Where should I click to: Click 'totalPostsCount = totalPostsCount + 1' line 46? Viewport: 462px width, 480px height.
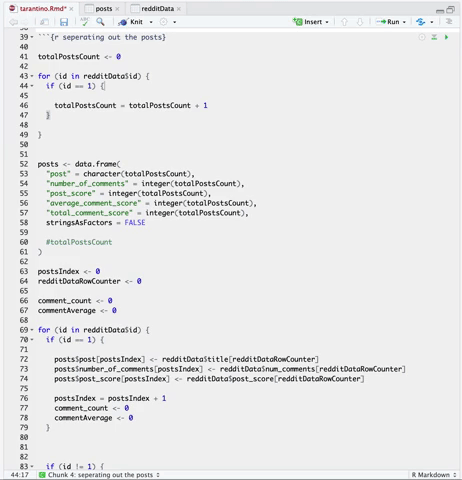(131, 105)
